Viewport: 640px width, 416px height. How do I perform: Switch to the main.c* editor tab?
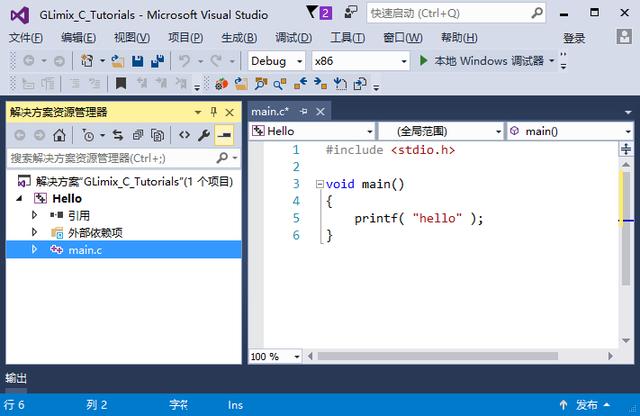coord(270,111)
